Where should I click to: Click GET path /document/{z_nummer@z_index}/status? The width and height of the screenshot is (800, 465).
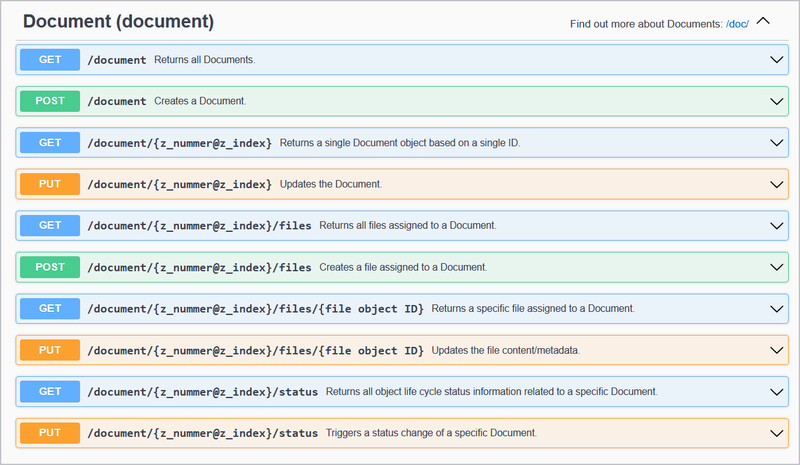(203, 392)
